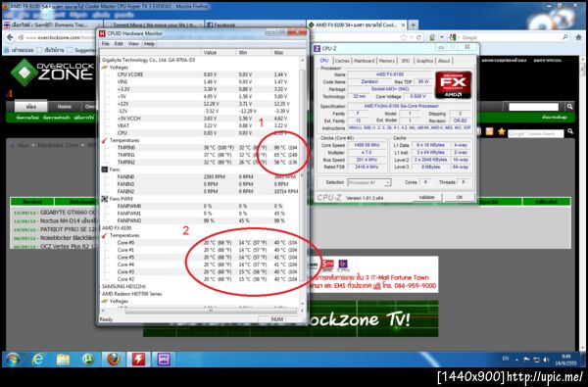Collapse the Fans node in HWMonitor
Screen dimensions: 588x387
tap(115, 169)
